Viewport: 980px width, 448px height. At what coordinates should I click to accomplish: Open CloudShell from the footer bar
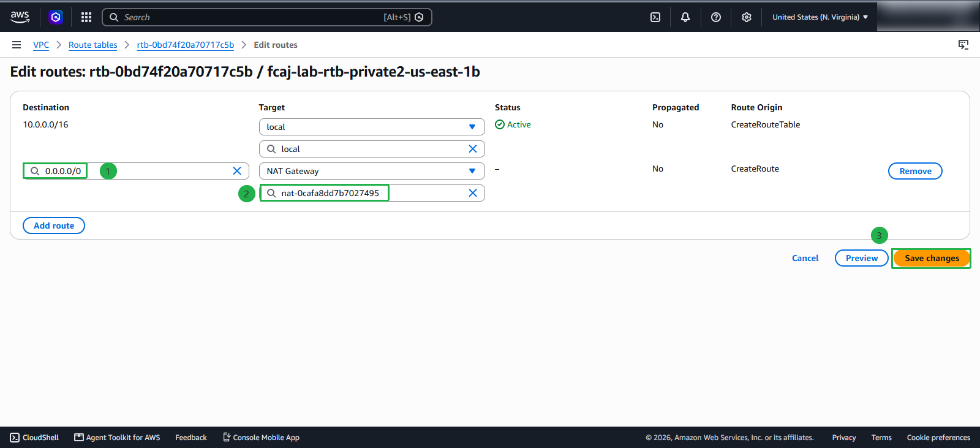pos(34,438)
